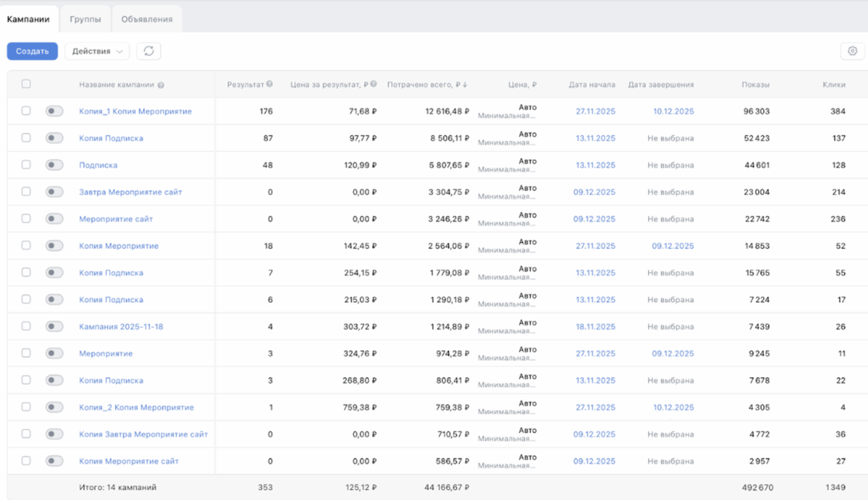Expand the Действия dropdown
868x500 pixels.
[97, 51]
